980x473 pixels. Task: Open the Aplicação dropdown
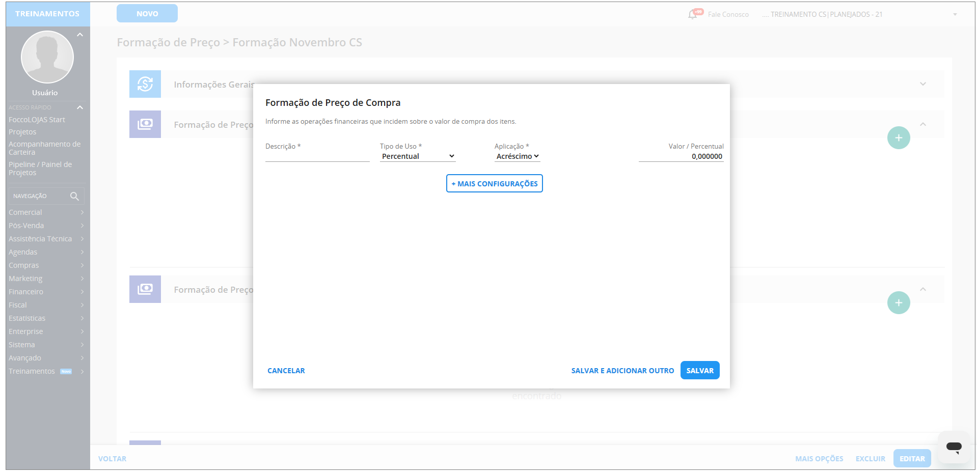(x=518, y=156)
